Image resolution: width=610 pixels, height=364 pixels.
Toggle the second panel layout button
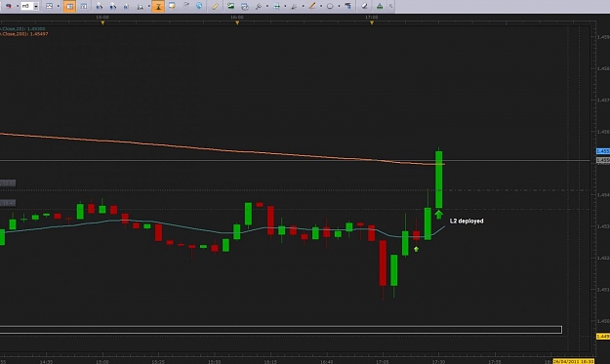tap(84, 6)
